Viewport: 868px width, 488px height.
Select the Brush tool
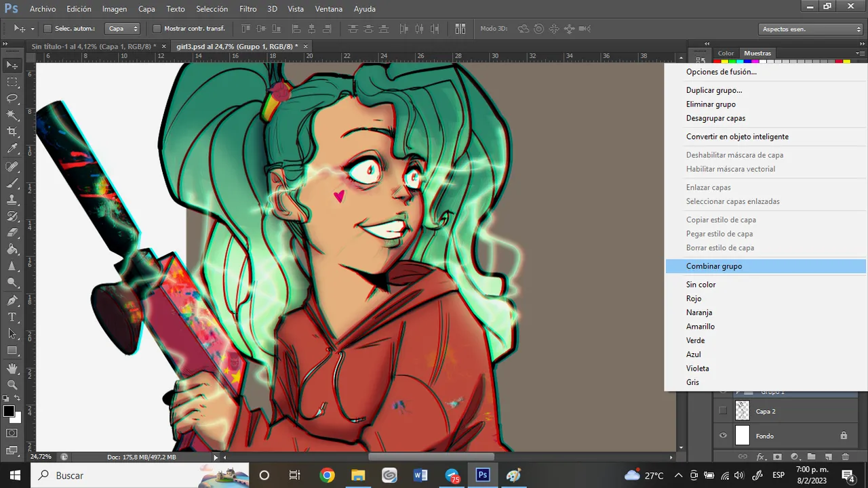12,183
